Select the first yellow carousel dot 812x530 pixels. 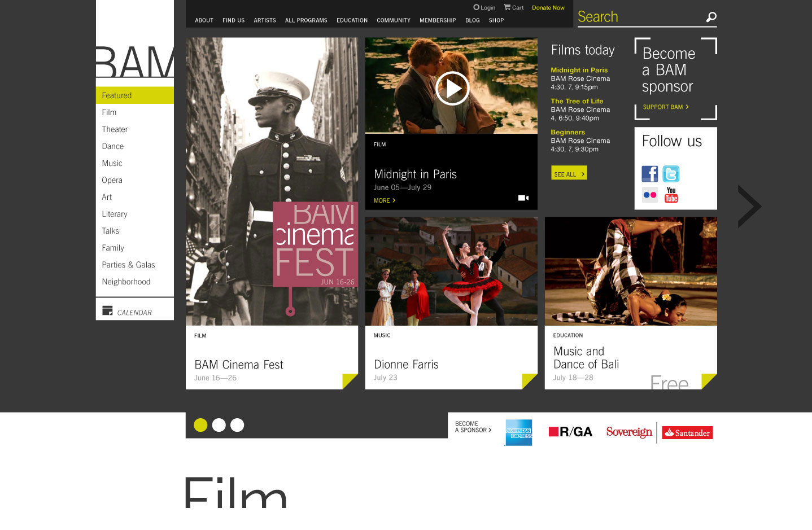pos(200,425)
